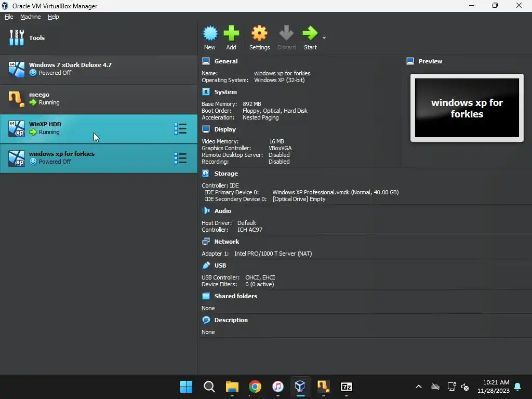532x399 pixels.
Task: Click 'Intel PRO/1000 T Server (NAT)' adapter text
Action: (x=273, y=254)
